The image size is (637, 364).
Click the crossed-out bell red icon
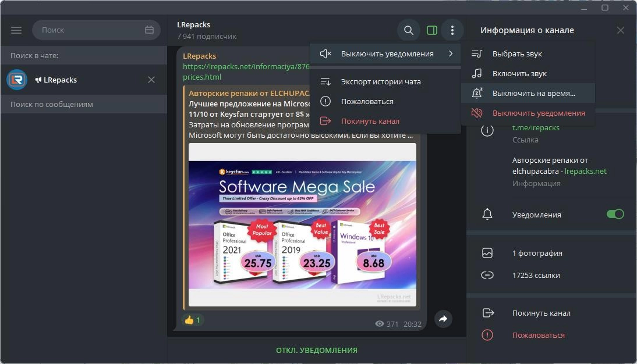[476, 113]
